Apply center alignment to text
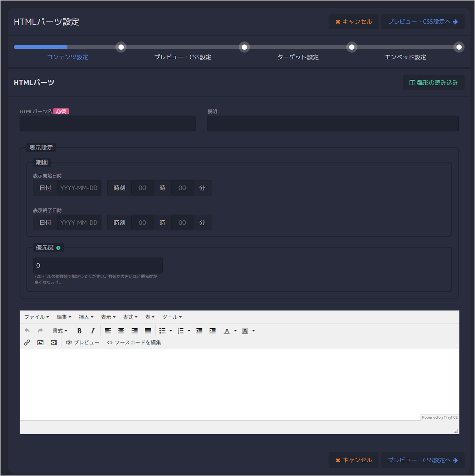This screenshot has height=476, width=475. [x=121, y=331]
